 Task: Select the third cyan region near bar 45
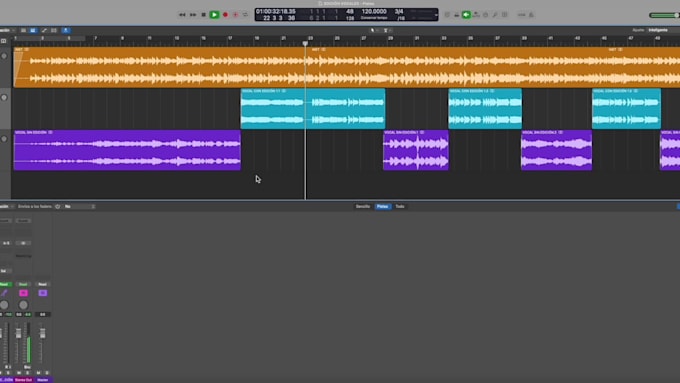click(x=627, y=108)
